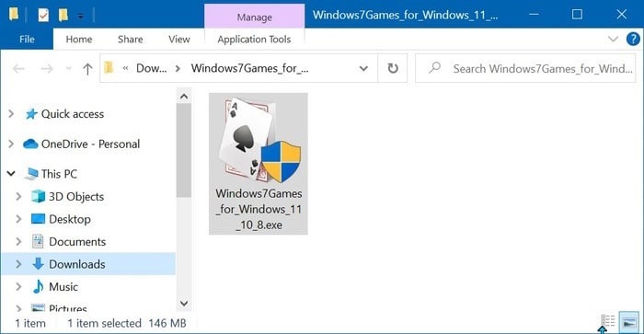
Task: Select OneDrive - Personal
Action: point(90,144)
